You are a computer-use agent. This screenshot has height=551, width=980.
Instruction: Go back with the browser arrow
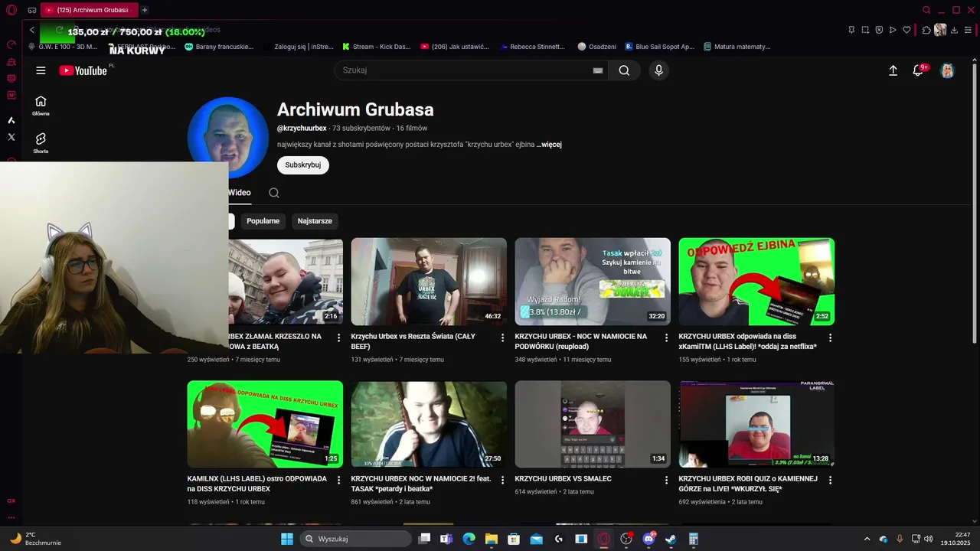31,30
